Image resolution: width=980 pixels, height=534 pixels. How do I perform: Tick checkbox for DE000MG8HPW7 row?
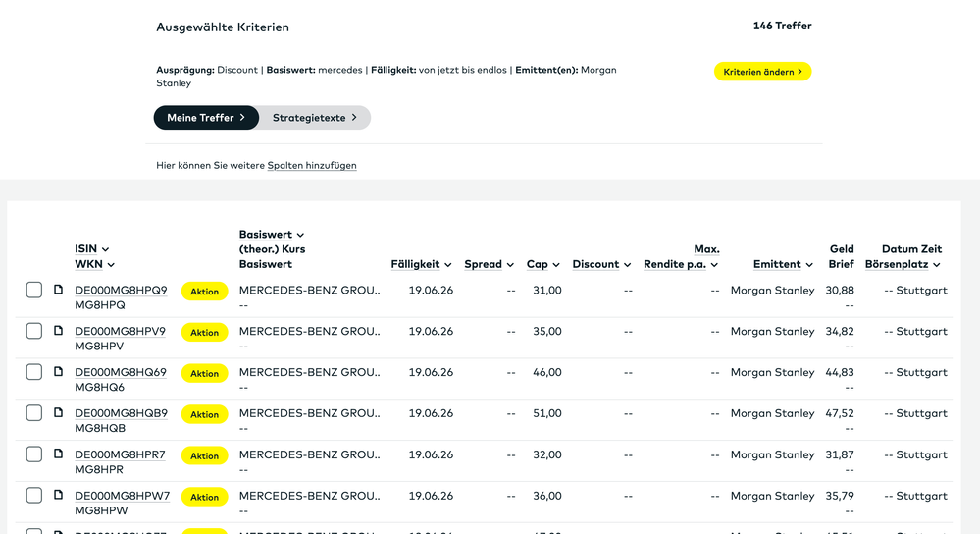click(x=33, y=496)
